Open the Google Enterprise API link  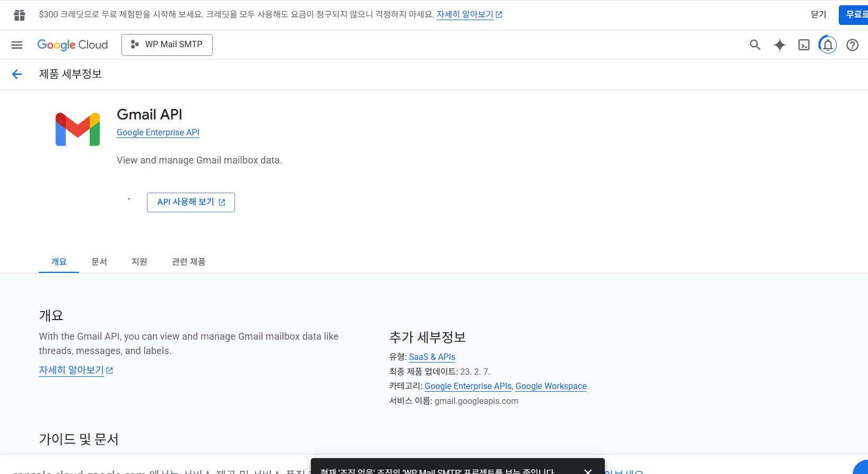[158, 133]
